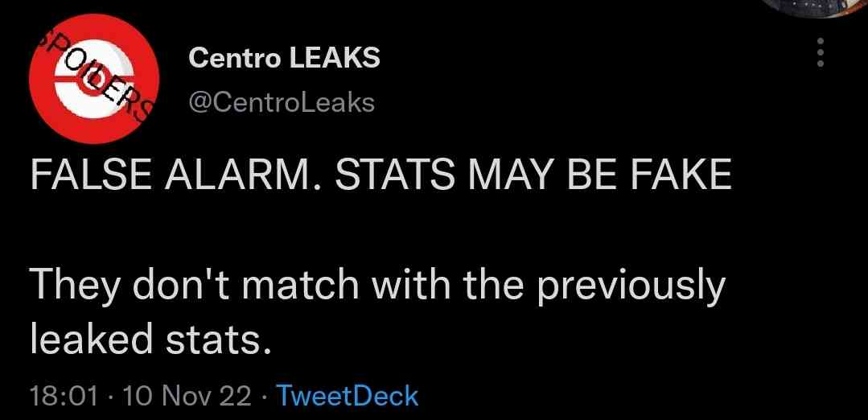Open the Centro LEAKS profile avatar
868x420 pixels.
pos(95,79)
